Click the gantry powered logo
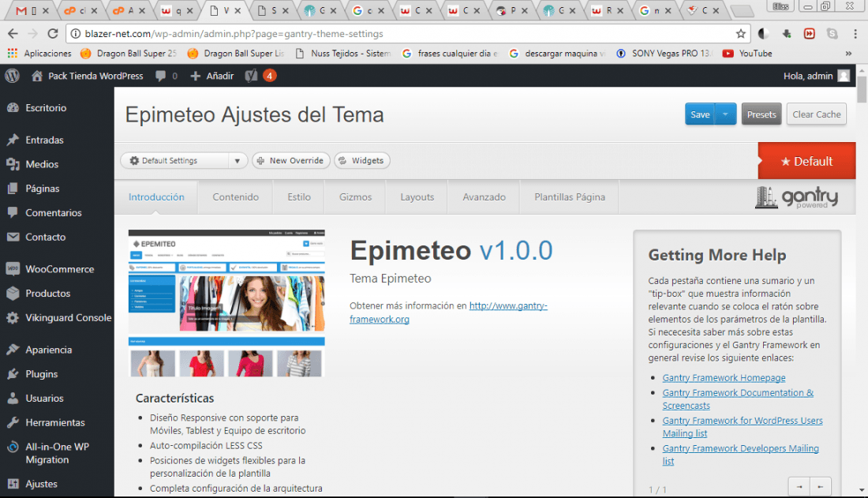The height and width of the screenshot is (498, 868). click(x=797, y=198)
